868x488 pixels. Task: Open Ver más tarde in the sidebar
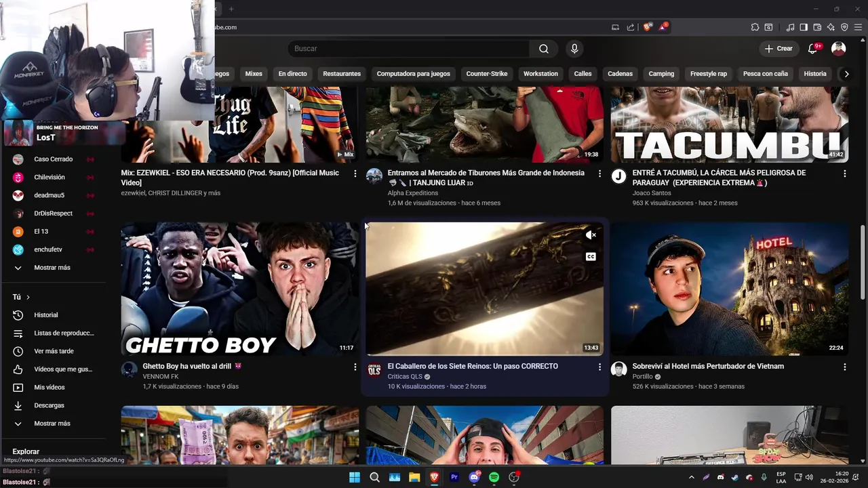tap(54, 351)
